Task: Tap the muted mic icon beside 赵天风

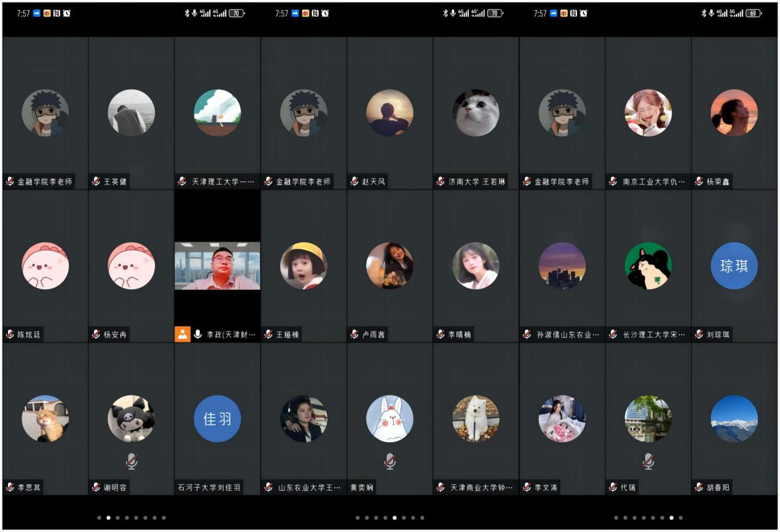Action: (x=354, y=181)
